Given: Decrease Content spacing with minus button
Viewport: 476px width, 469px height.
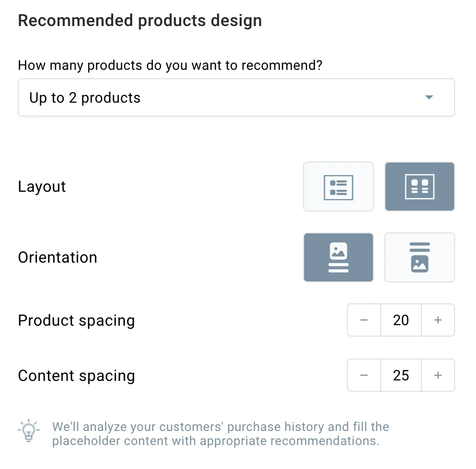Looking at the screenshot, I should [x=364, y=375].
